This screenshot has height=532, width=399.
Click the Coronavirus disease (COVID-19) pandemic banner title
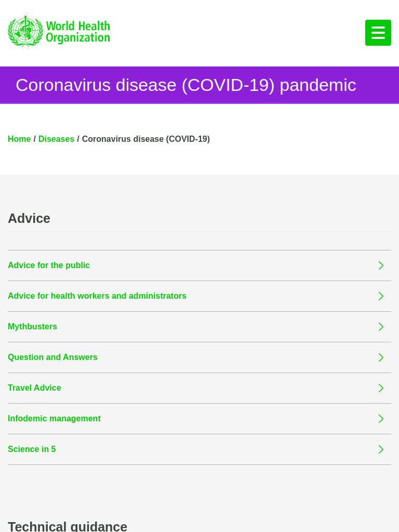pos(186,85)
